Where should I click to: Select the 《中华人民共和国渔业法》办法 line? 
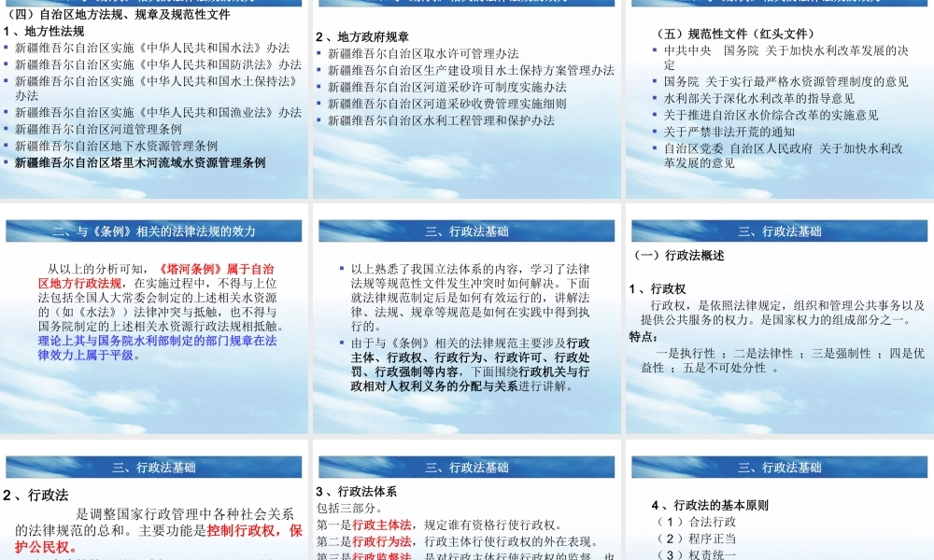[x=159, y=113]
